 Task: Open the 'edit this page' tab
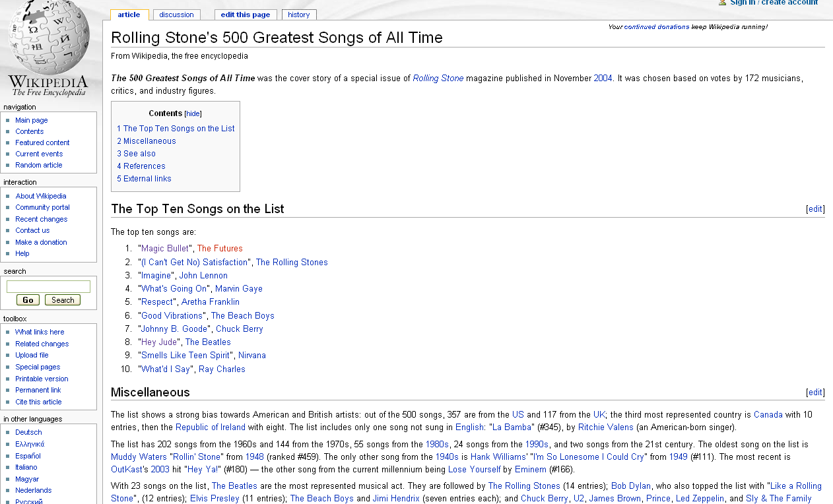pyautogui.click(x=246, y=15)
